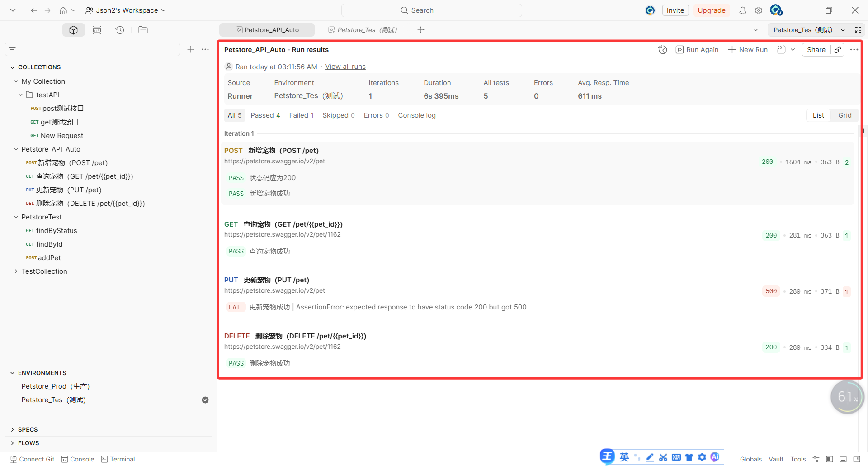
Task: Collapse the COLLECTIONS section
Action: (x=12, y=67)
